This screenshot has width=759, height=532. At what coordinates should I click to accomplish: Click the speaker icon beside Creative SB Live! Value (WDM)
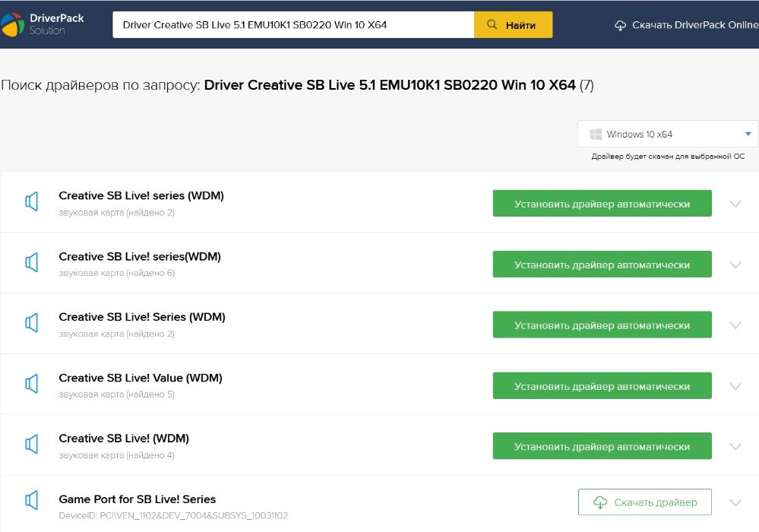31,385
